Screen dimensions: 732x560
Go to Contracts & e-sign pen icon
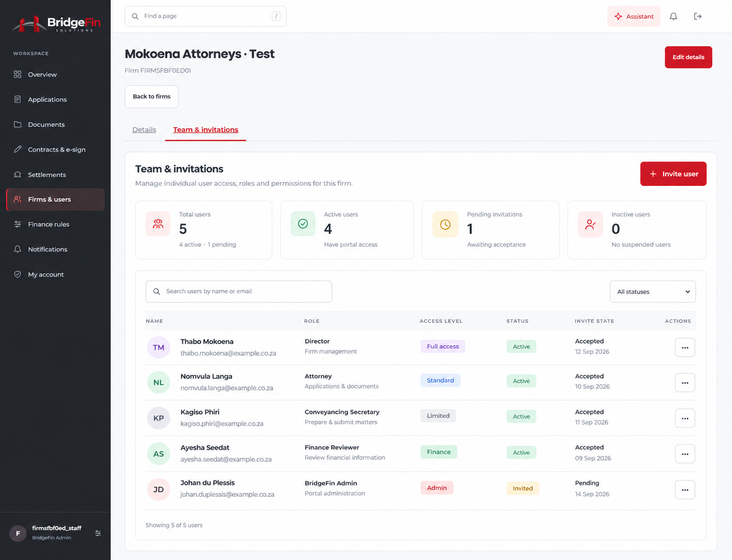pos(18,150)
